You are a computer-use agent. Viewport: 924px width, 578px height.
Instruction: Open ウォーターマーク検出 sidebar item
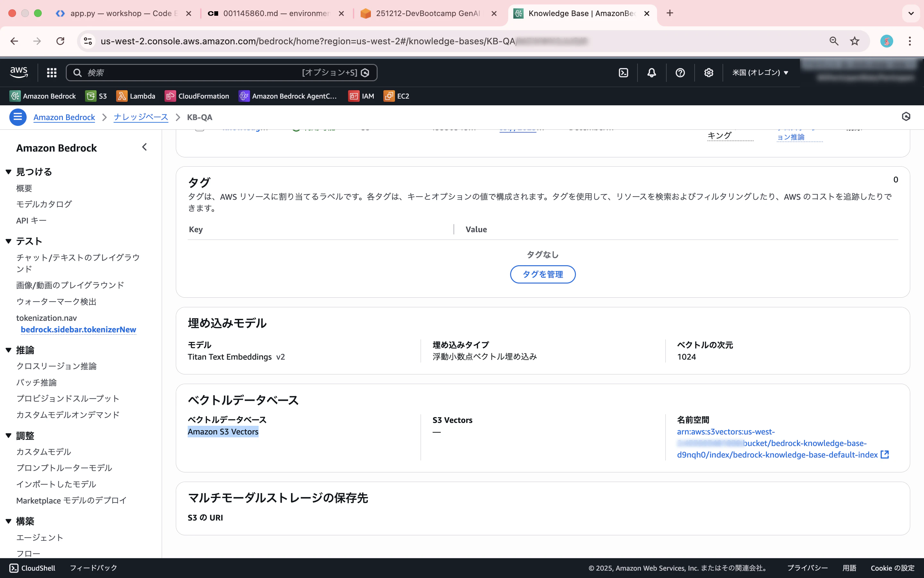56,302
